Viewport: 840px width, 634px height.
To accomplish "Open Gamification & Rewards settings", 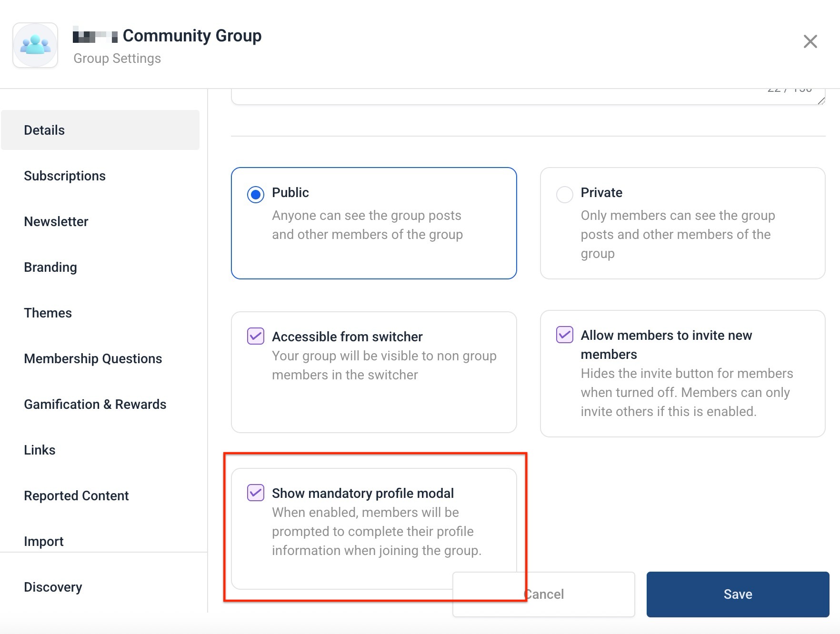I will [x=95, y=404].
